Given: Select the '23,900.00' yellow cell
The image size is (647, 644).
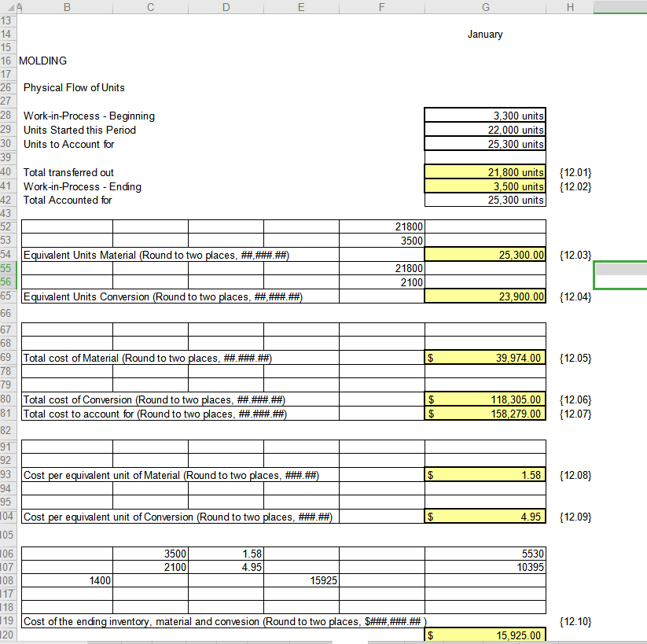Looking at the screenshot, I should pos(485,296).
